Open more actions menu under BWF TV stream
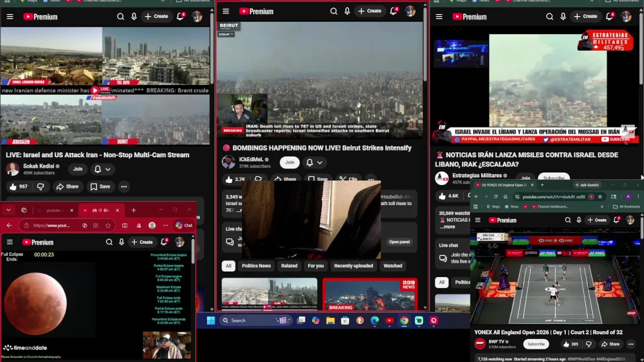Viewport: 644px width, 362px height. 631,344
